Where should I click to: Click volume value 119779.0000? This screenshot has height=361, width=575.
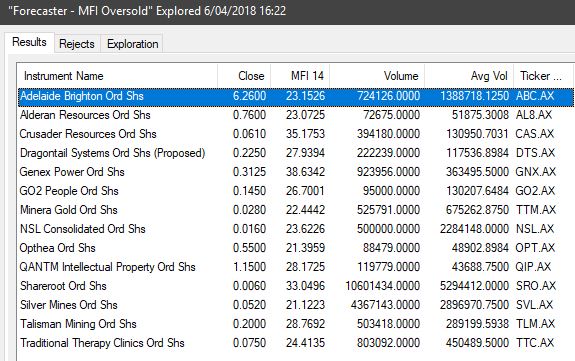(x=389, y=267)
